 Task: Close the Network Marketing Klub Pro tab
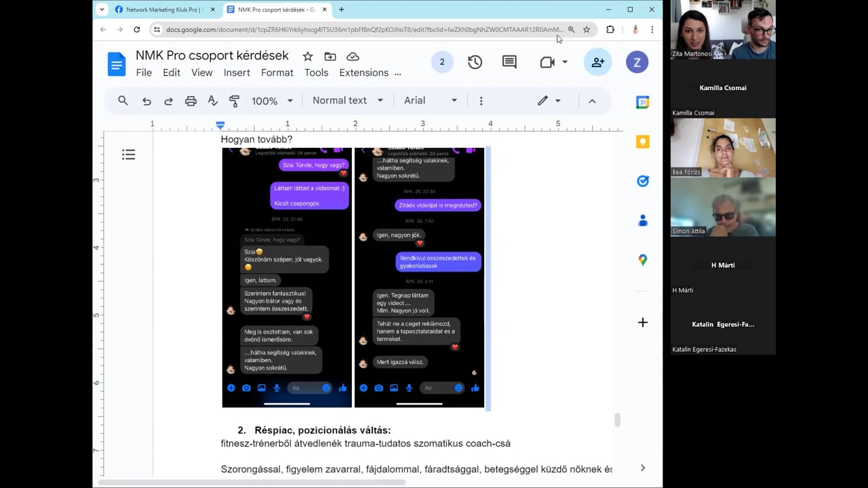(213, 9)
